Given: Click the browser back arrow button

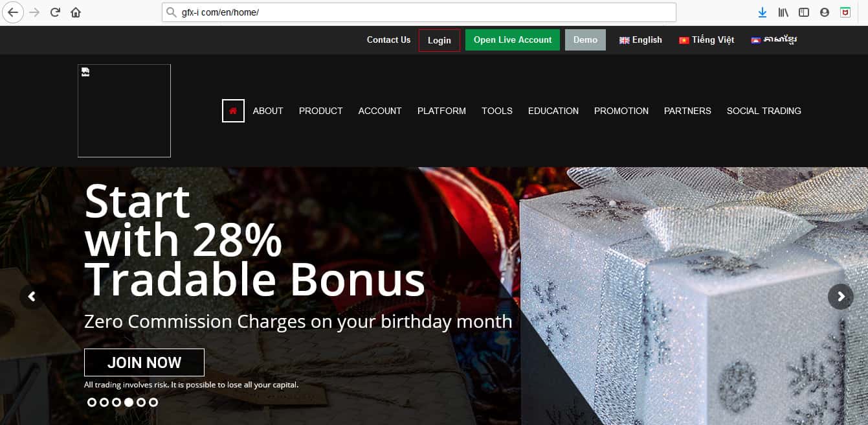Looking at the screenshot, I should point(13,12).
